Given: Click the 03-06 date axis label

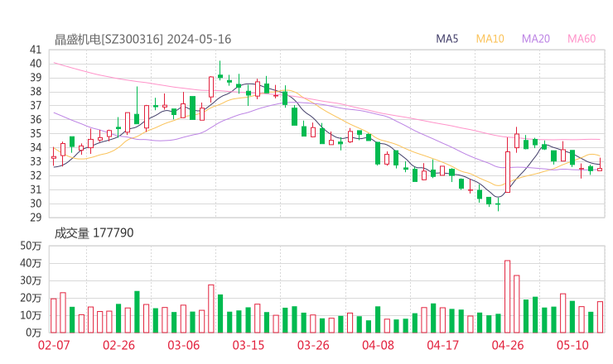Looking at the screenshot, I should (x=183, y=345).
